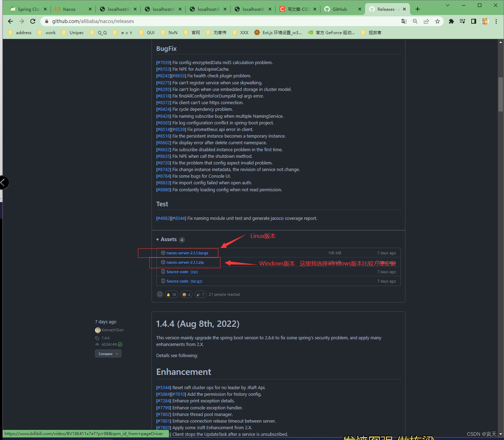Toggle the heart-eyes reaction (4)
Screen dimensions: 504x440
[x=186, y=294]
